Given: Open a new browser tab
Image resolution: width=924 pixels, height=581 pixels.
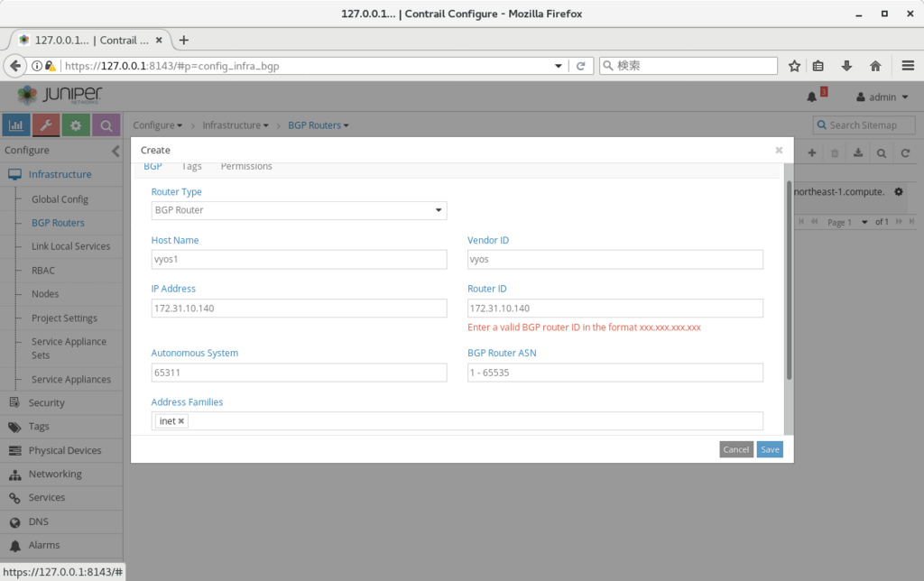Looking at the screenshot, I should [184, 40].
